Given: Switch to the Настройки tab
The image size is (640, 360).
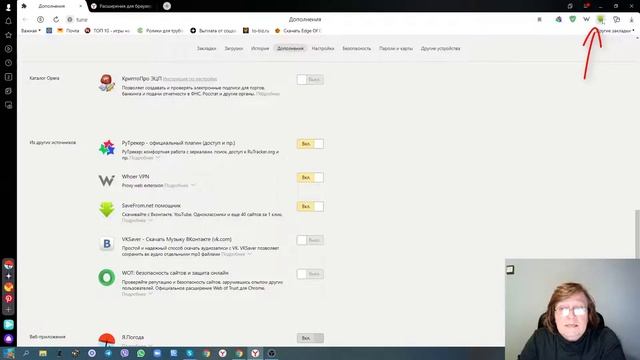Looking at the screenshot, I should click(323, 49).
